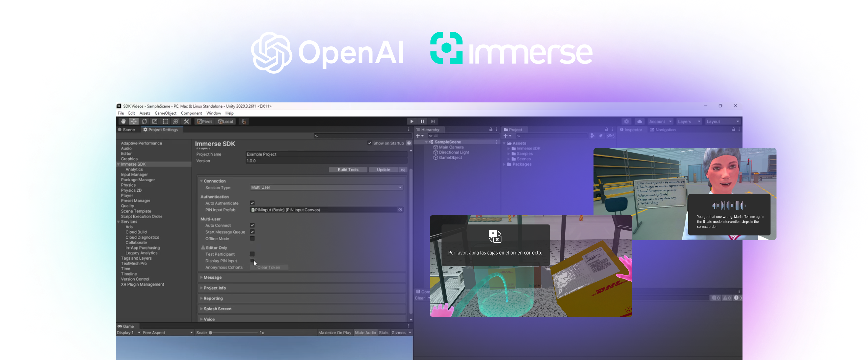Select the Rotate tool
This screenshot has width=868, height=360.
(x=144, y=121)
